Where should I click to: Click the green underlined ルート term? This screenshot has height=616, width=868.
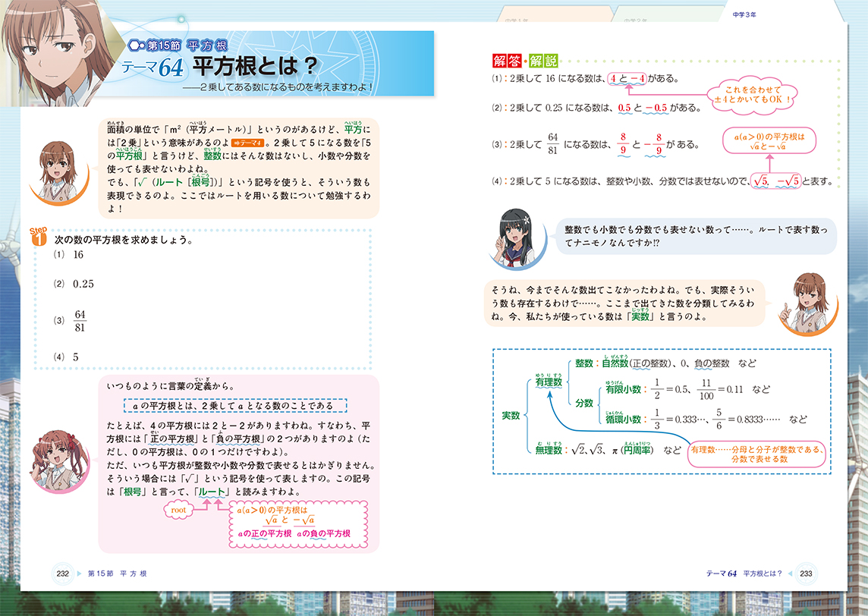[212, 492]
